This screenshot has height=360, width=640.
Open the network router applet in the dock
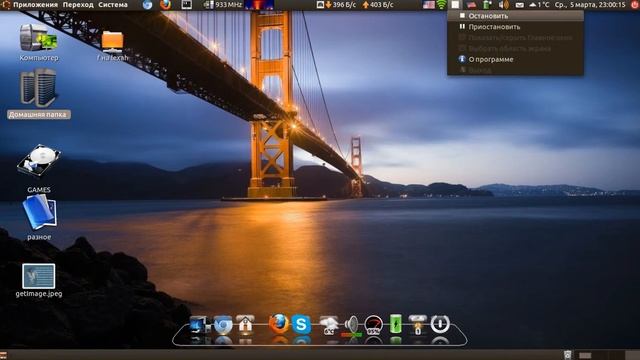418,324
